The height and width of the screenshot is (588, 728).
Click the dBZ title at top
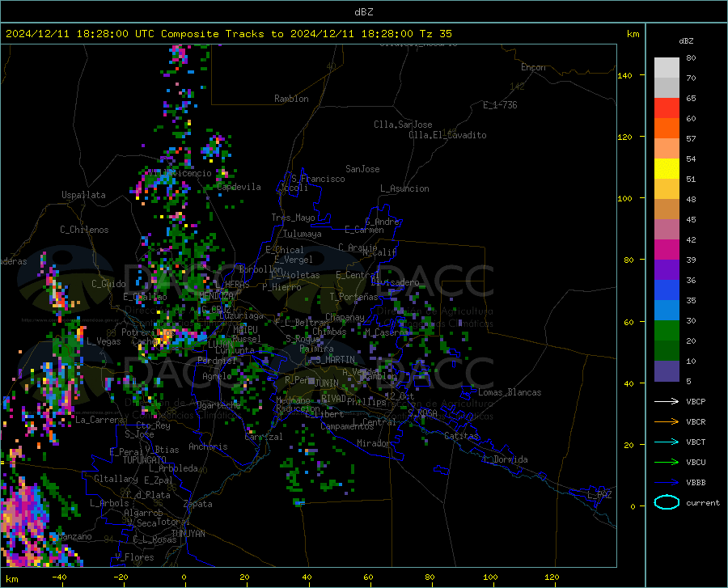(x=363, y=12)
